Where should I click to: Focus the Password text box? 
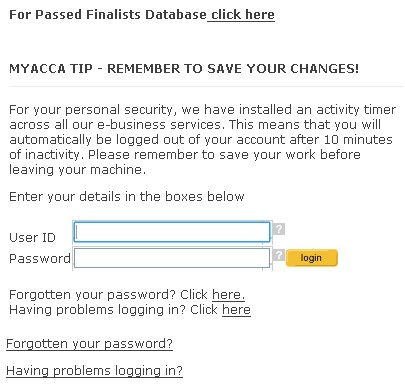tap(172, 258)
